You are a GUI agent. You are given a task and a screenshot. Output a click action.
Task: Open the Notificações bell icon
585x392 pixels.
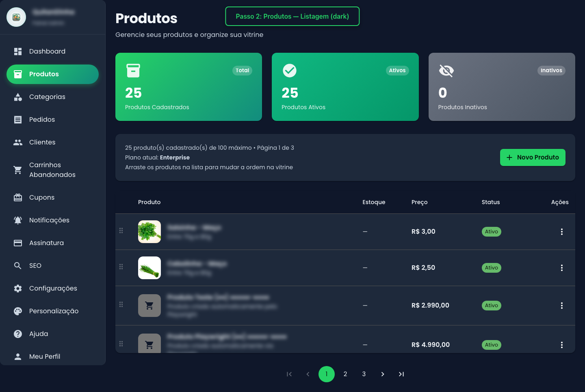coord(18,220)
